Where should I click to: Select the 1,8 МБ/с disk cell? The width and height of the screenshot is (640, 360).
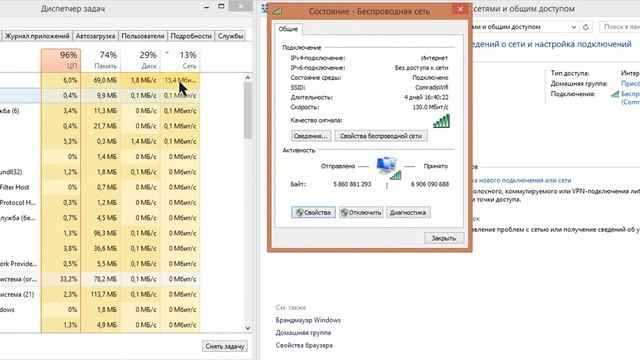[140, 80]
